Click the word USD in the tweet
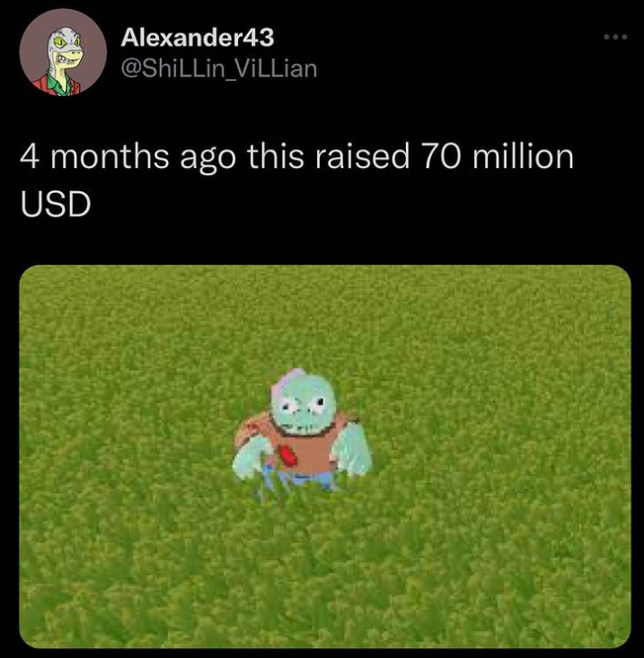The width and height of the screenshot is (644, 658). click(x=56, y=204)
